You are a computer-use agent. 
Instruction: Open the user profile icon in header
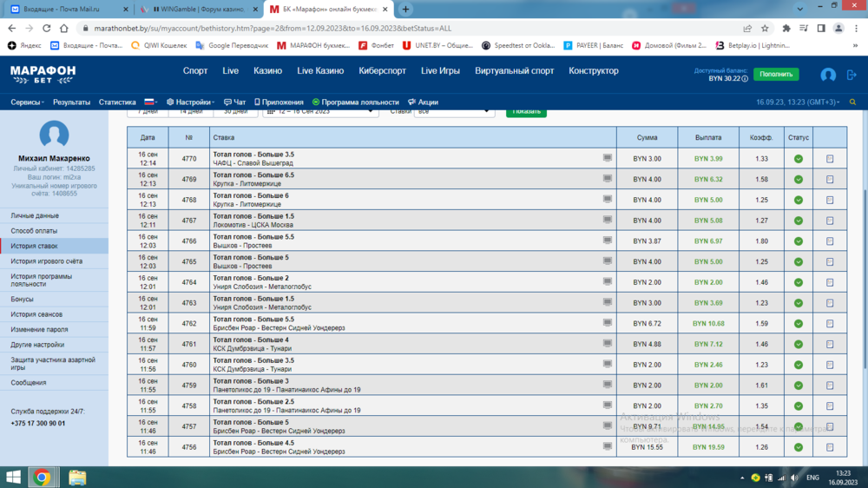click(828, 76)
